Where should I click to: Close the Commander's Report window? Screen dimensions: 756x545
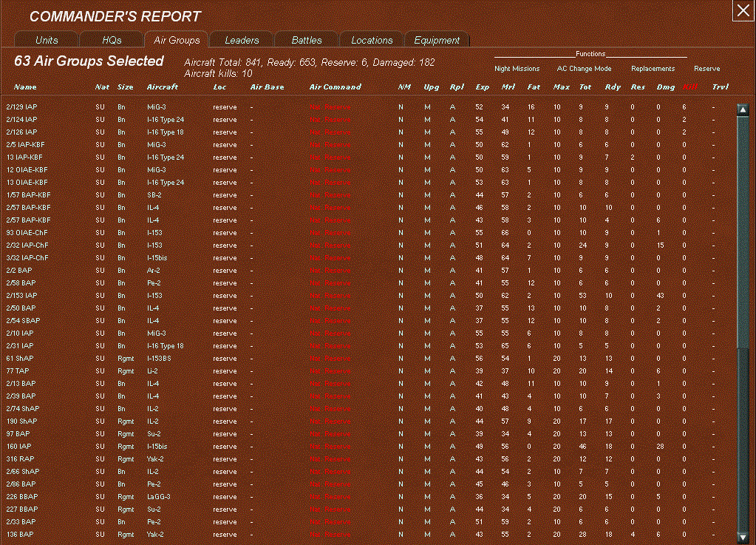pos(743,10)
